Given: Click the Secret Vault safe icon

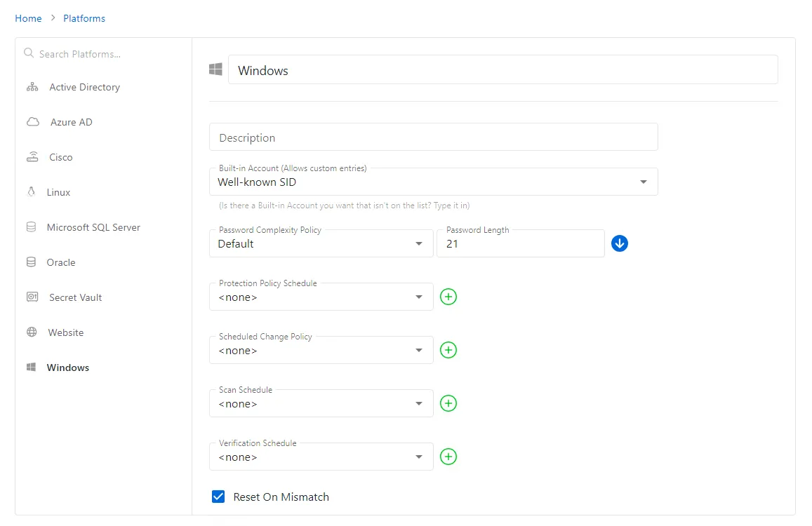Looking at the screenshot, I should point(32,297).
